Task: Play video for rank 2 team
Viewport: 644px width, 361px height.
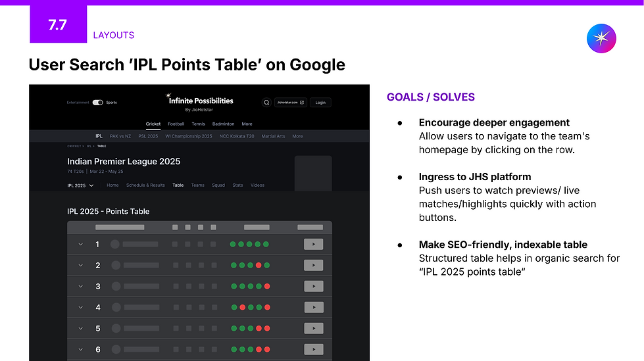Action: 313,265
